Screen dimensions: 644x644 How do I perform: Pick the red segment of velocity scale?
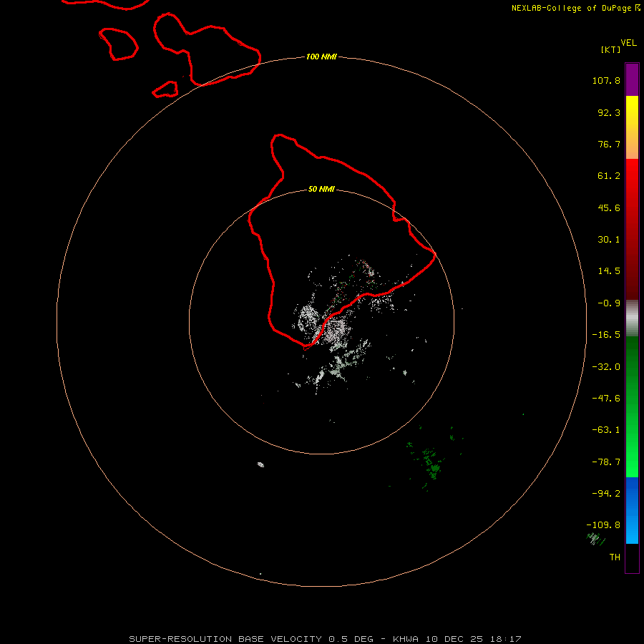pos(632,229)
